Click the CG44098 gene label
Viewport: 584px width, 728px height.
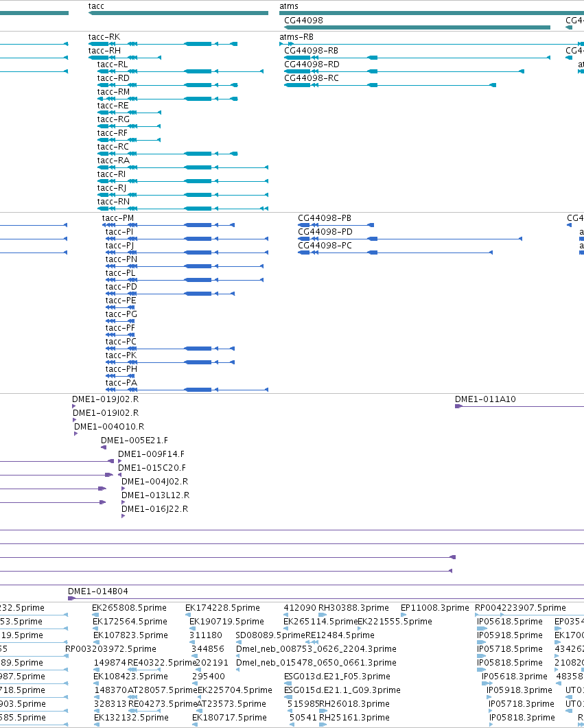pos(303,20)
